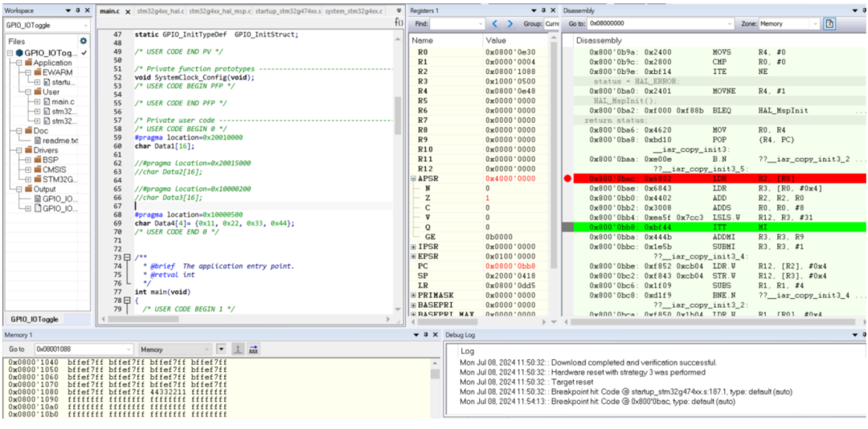
Task: Collapse code fold at line 78
Action: [x=127, y=300]
